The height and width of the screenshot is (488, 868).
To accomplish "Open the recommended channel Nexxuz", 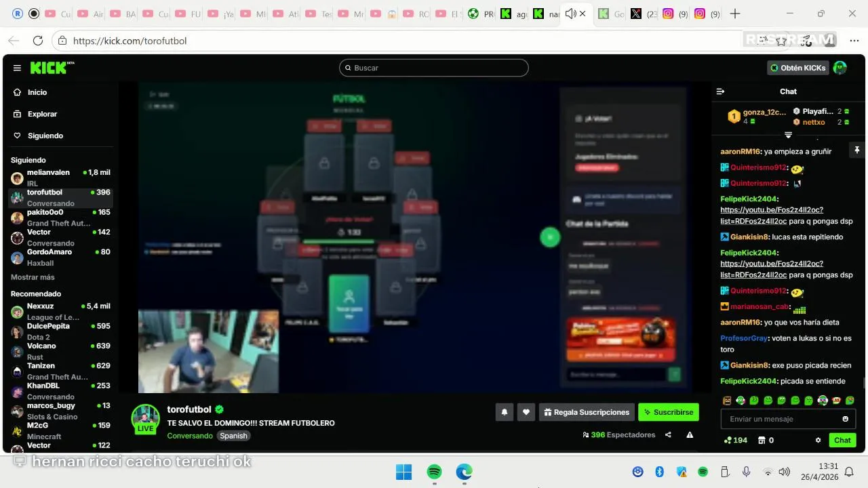I will click(60, 311).
